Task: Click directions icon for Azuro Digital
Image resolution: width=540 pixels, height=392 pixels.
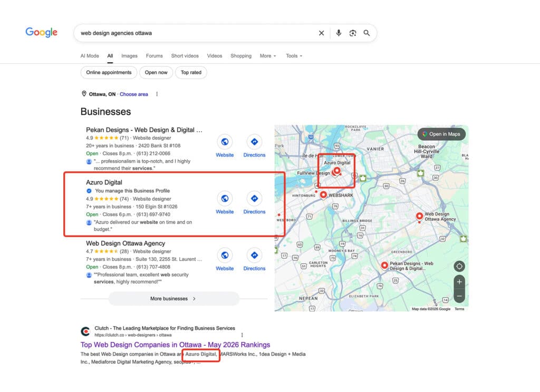Action: pyautogui.click(x=254, y=199)
